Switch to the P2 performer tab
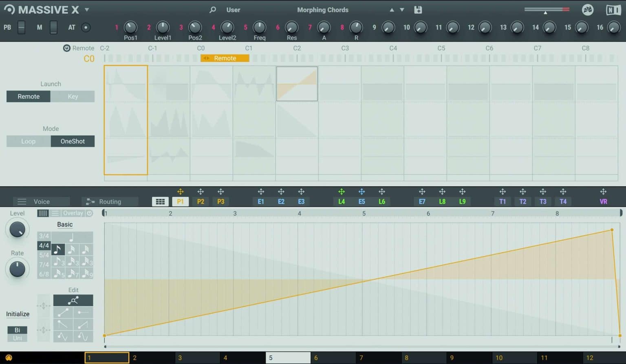The height and width of the screenshot is (364, 626). click(x=201, y=201)
